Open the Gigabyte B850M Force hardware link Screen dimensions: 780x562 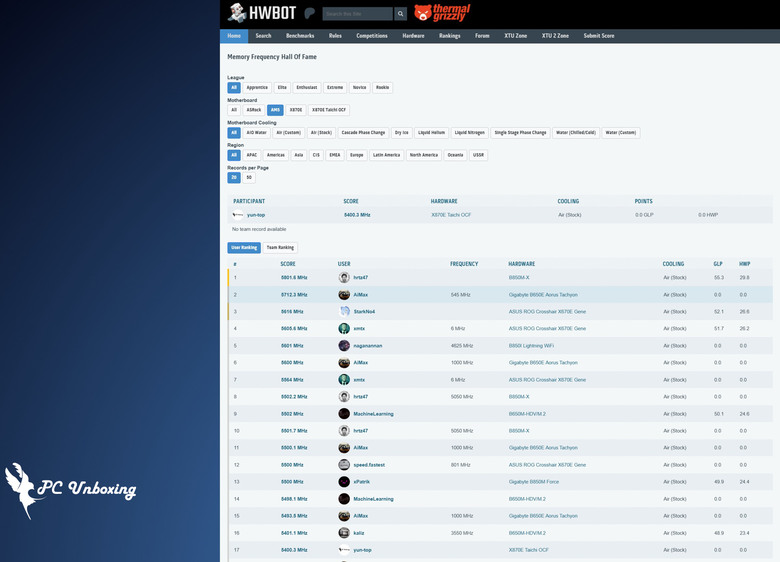click(534, 482)
